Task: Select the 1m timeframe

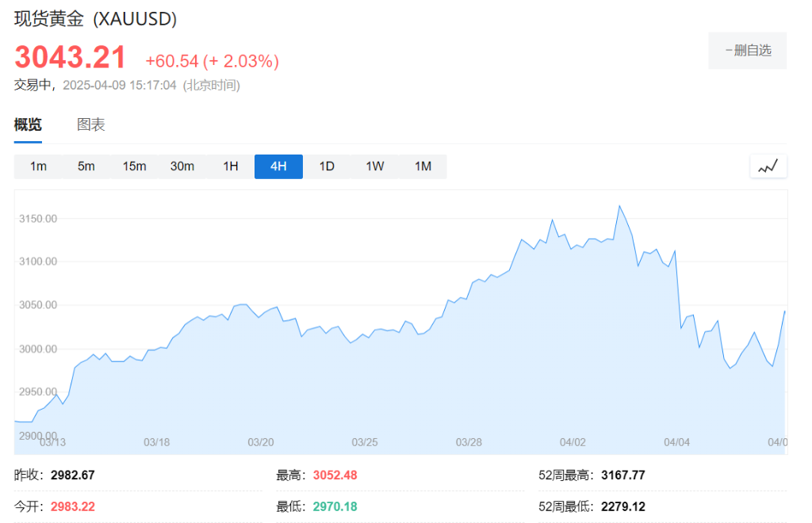Action: pyautogui.click(x=38, y=166)
